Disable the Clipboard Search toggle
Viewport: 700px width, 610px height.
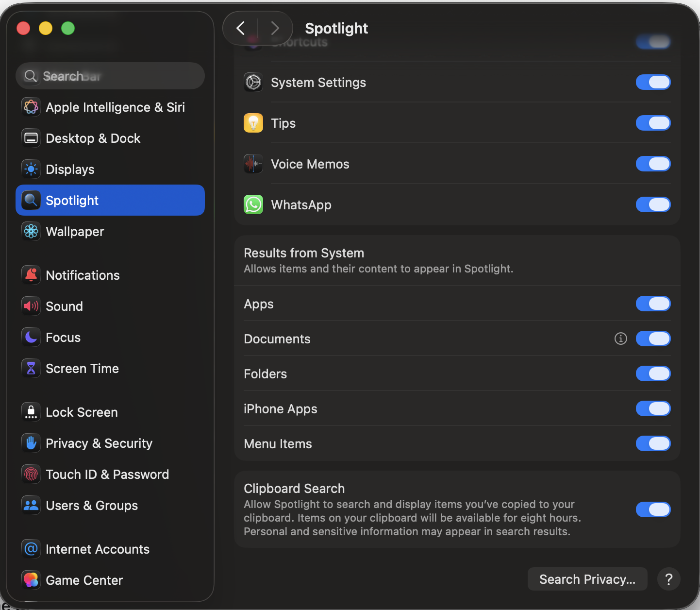click(x=653, y=509)
